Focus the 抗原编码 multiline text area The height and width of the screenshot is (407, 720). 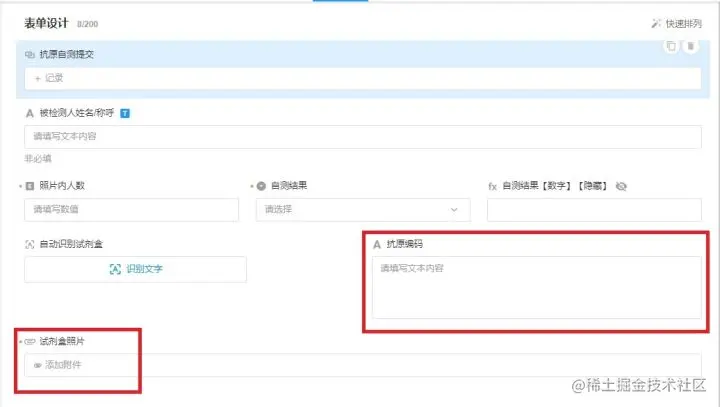pyautogui.click(x=537, y=288)
